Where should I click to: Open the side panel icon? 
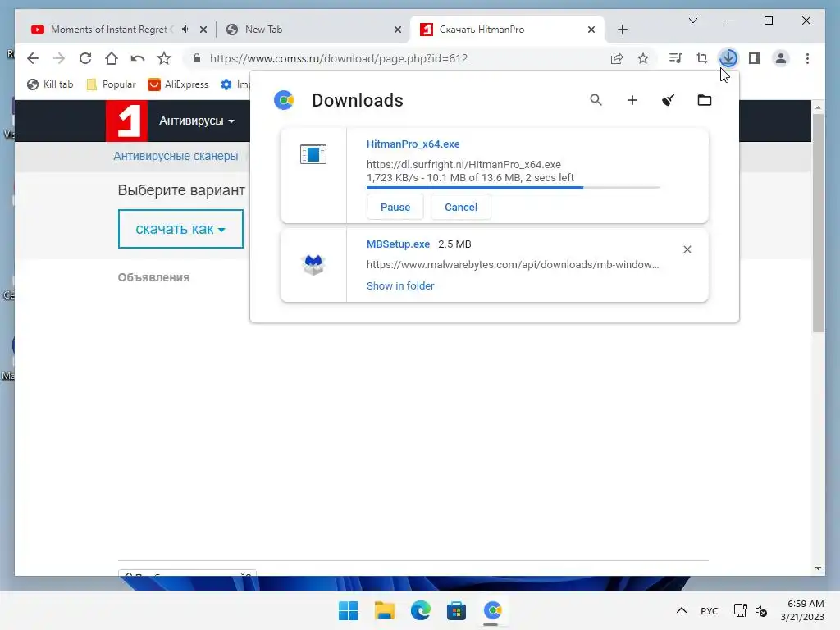click(x=755, y=58)
